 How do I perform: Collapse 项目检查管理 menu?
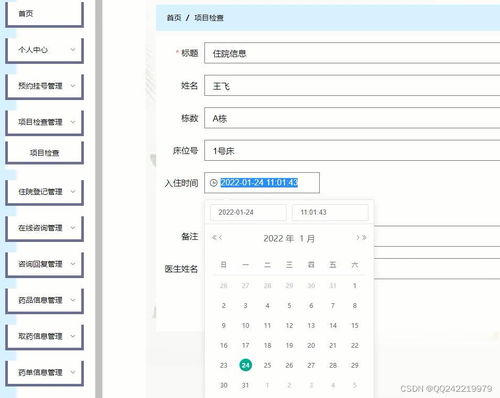coord(44,122)
